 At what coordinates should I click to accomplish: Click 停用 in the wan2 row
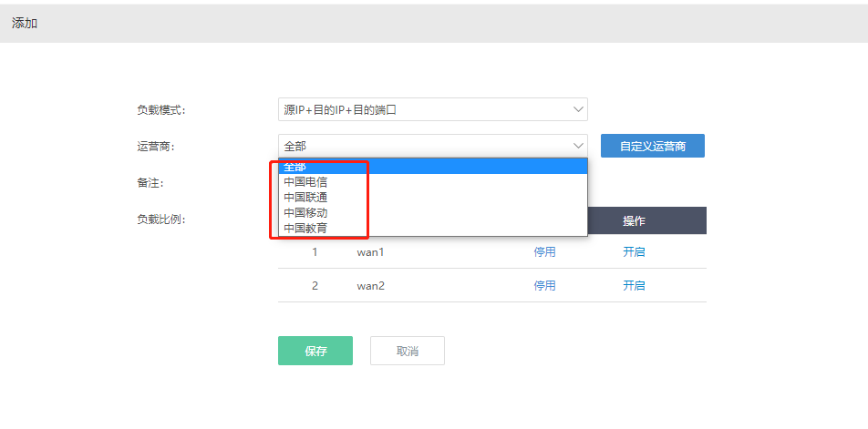point(544,285)
